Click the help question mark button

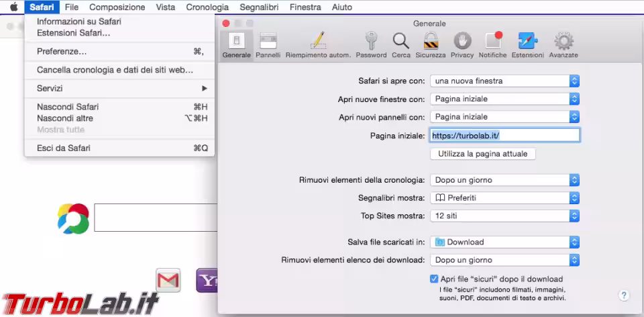(623, 296)
